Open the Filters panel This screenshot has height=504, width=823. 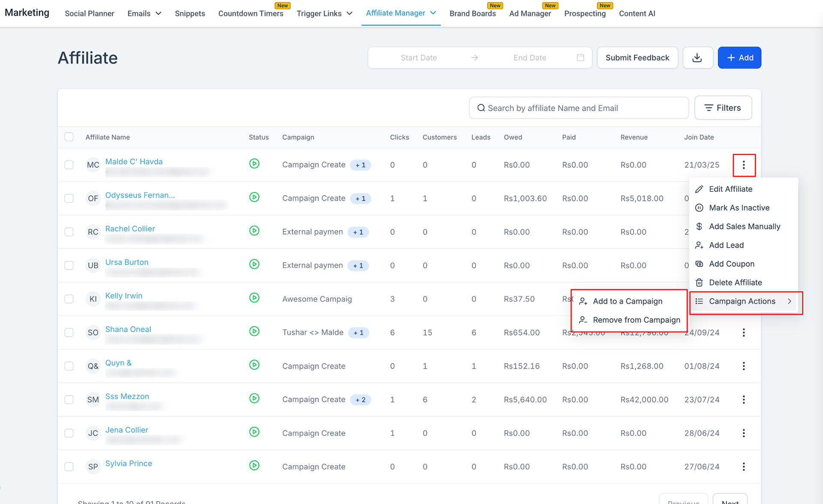click(723, 108)
